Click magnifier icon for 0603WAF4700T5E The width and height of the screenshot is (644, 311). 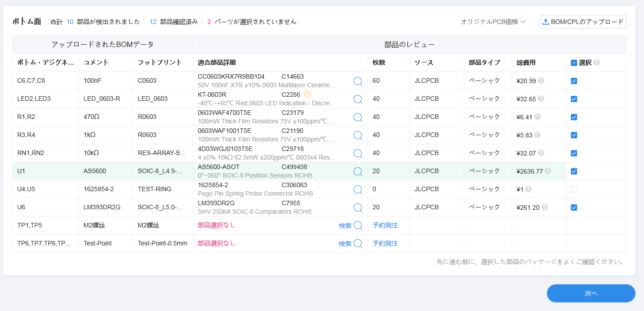click(358, 117)
